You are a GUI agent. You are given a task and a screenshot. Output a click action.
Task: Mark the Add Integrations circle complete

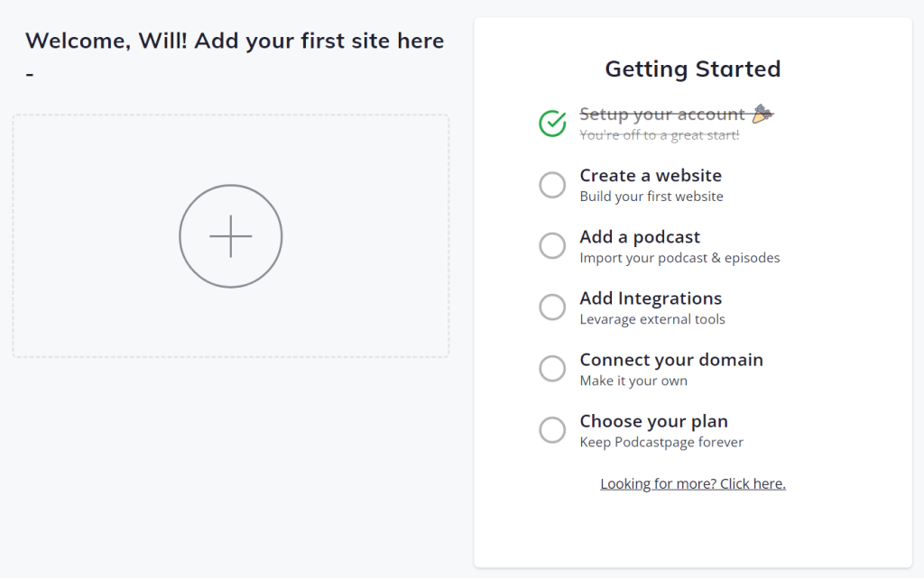552,307
